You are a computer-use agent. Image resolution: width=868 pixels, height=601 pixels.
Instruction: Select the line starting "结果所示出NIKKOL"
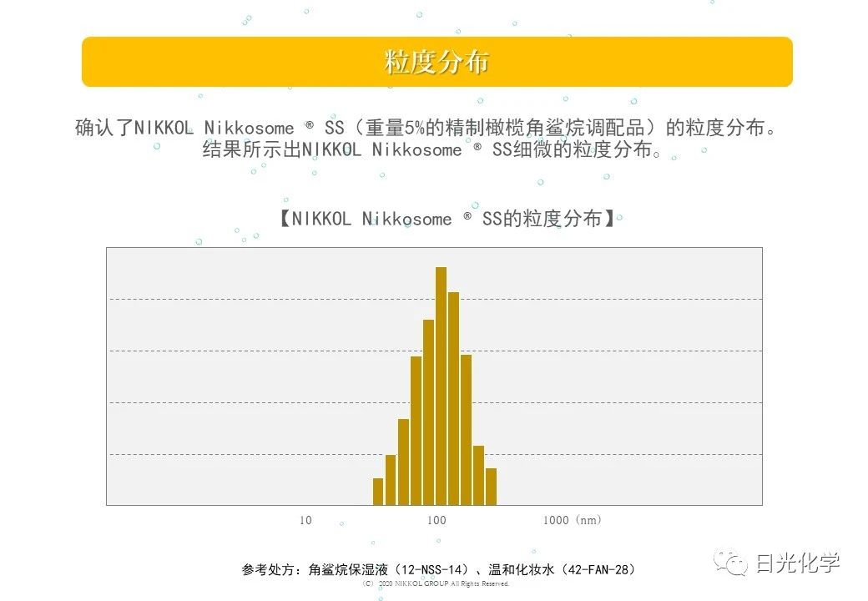432,149
